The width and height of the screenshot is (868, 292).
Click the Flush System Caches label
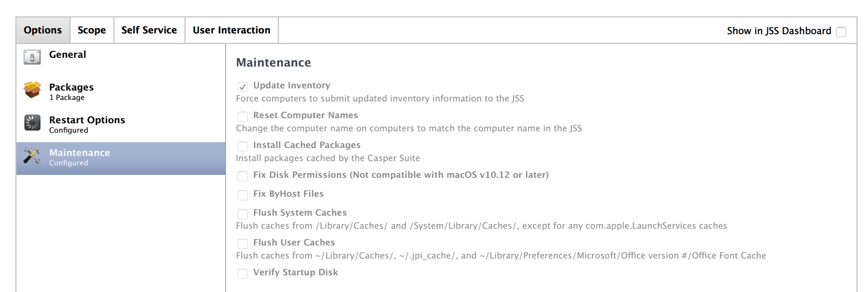(300, 213)
